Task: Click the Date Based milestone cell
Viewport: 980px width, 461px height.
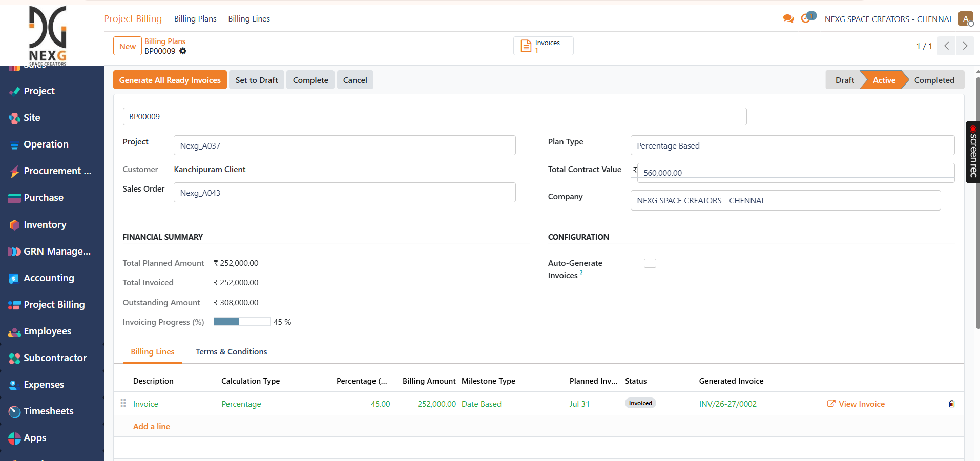Action: pos(482,404)
